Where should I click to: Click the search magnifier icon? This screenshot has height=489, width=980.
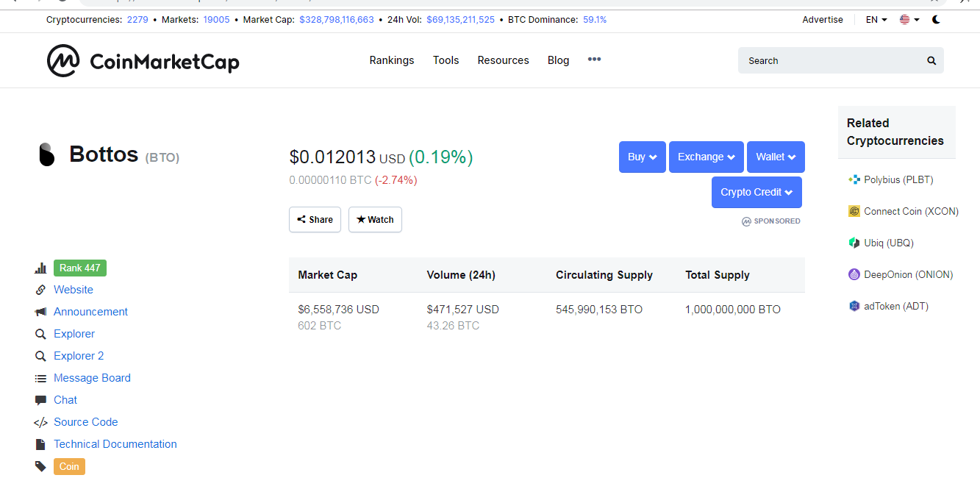point(931,61)
